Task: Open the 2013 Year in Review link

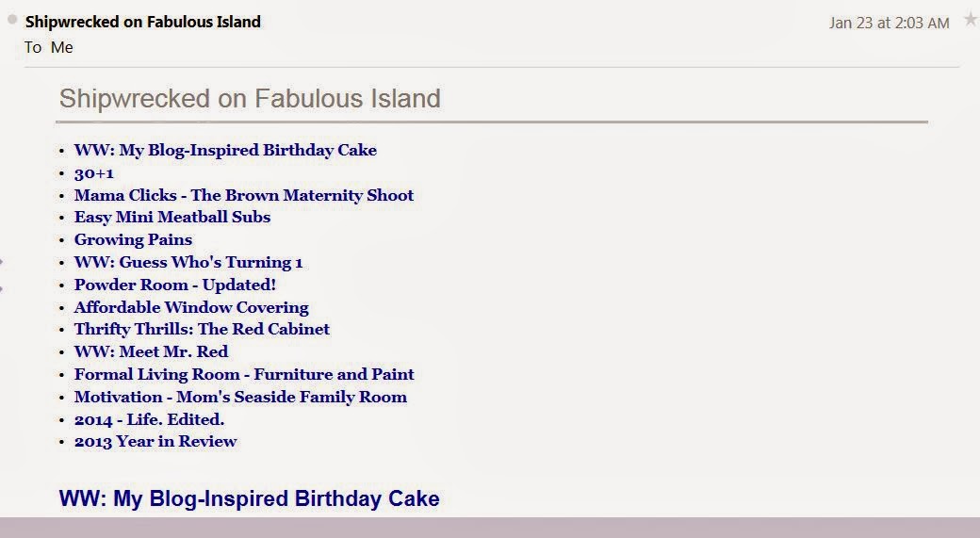Action: point(155,441)
